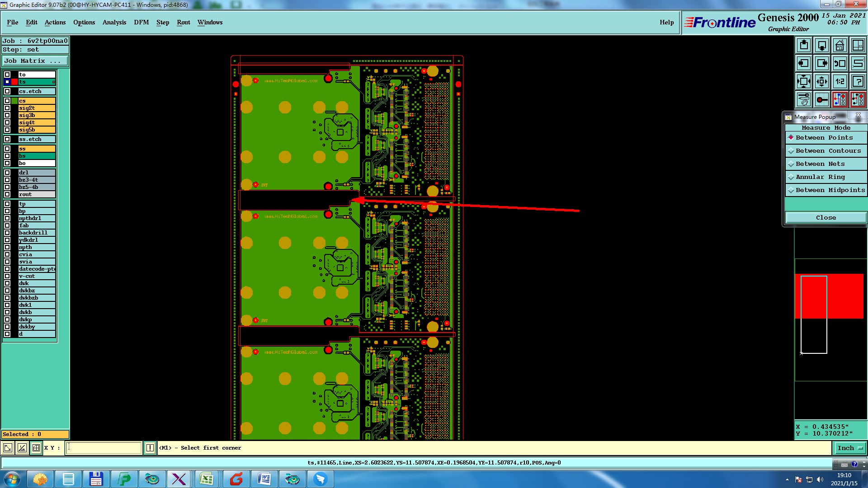The image size is (868, 488).
Task: Click the 1:2 zoom ratio icon
Action: tap(840, 81)
